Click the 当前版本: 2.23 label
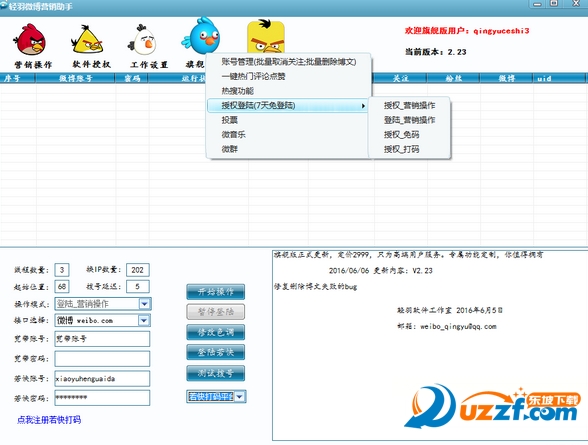The width and height of the screenshot is (588, 445). [435, 52]
